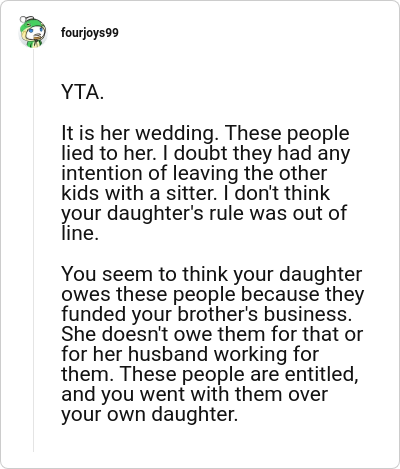Click the line 'for her husband working for'
This screenshot has width=400, height=469.
click(x=190, y=355)
